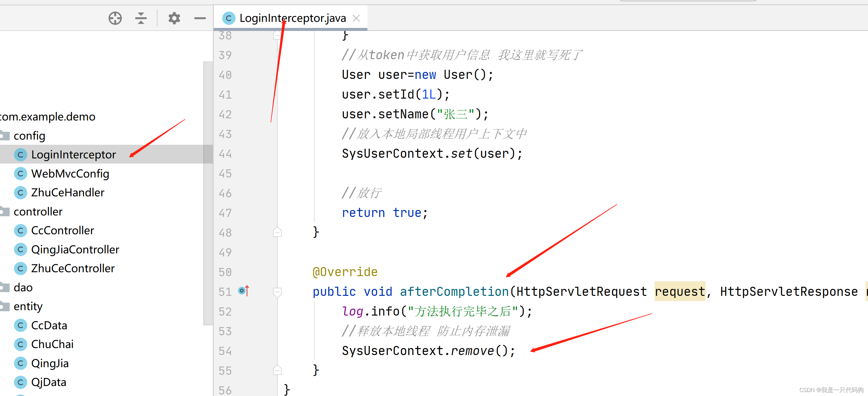Select the ZhuCeHandler class in tree
Screen dimensions: 868x396
[x=68, y=193]
